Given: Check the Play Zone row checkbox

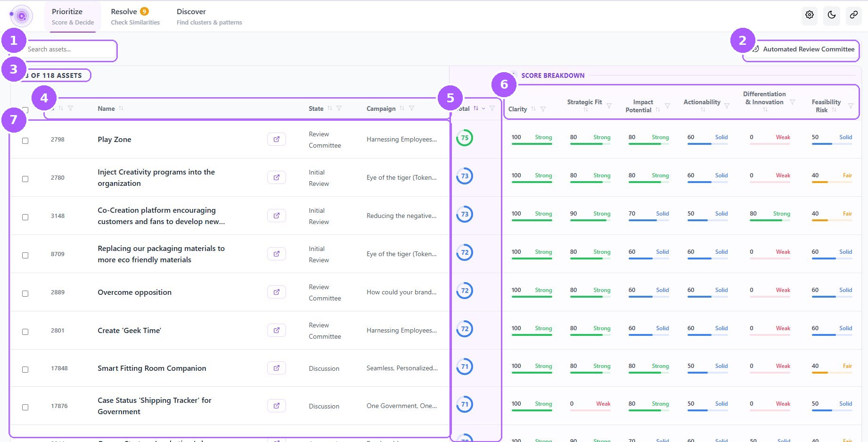Looking at the screenshot, I should [25, 141].
